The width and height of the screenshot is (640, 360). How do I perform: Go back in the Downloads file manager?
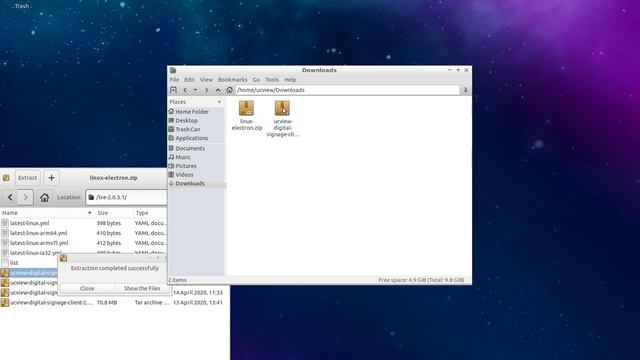(185, 90)
